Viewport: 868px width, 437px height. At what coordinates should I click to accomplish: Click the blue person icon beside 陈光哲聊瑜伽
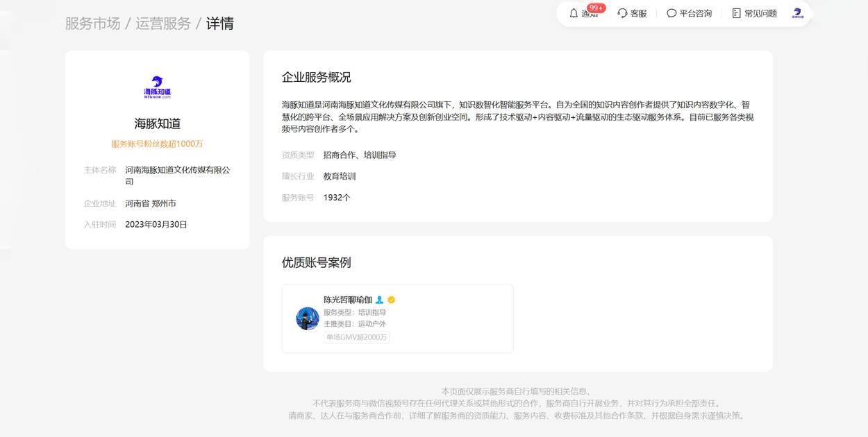tap(379, 300)
